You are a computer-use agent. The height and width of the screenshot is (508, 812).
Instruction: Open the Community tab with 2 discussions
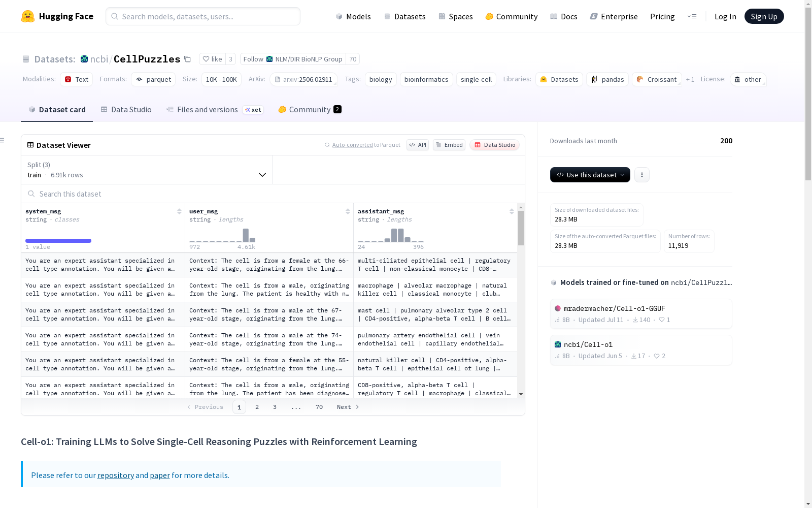click(310, 110)
